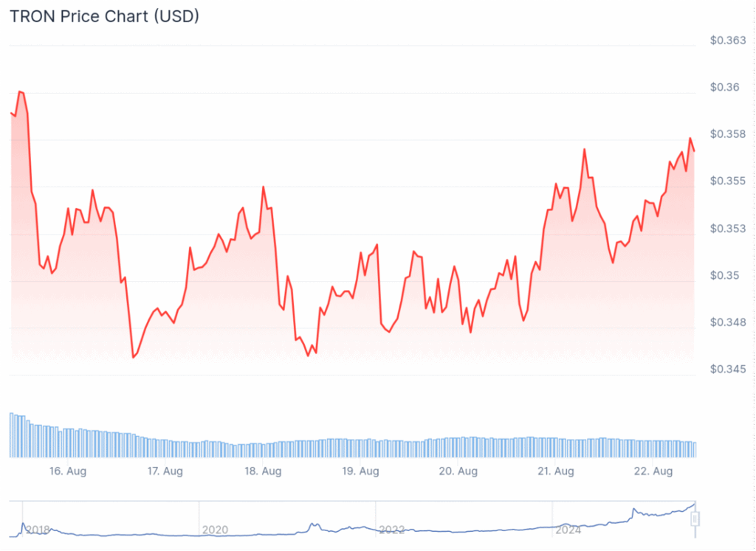
Task: Click the 22. Aug date label
Action: point(653,471)
